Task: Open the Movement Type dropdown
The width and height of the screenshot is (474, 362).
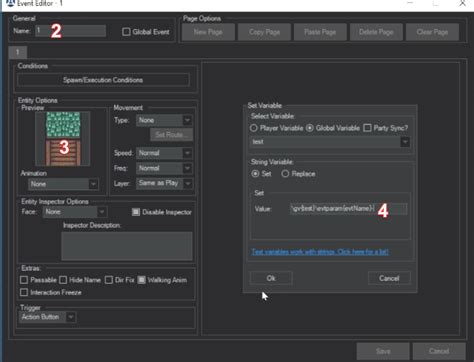Action: click(x=164, y=120)
